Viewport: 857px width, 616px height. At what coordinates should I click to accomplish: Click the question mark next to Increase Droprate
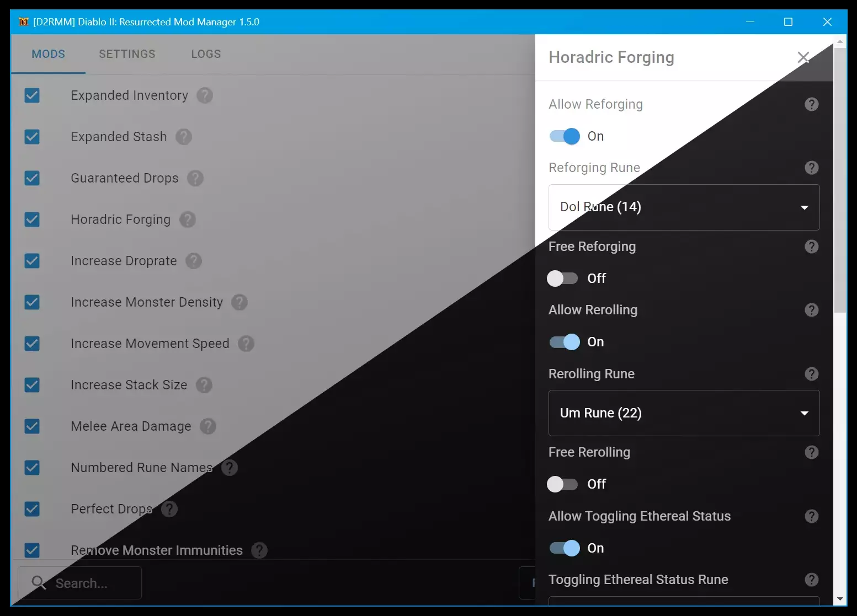pos(194,261)
